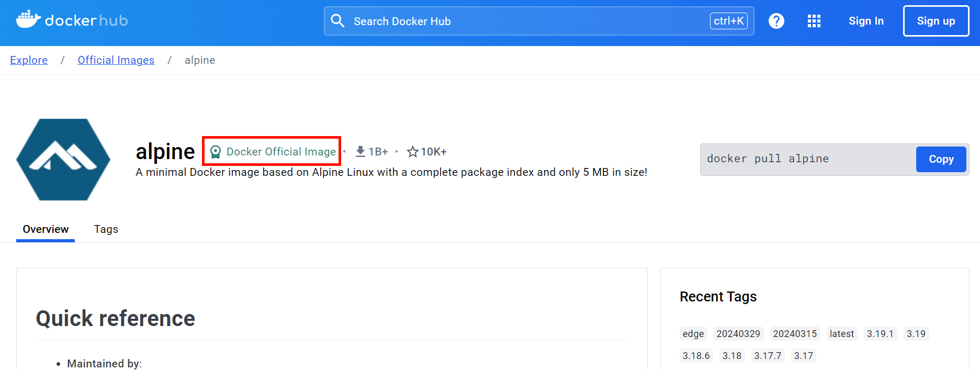980x370 pixels.
Task: Click the docker pull alpine command text
Action: pyautogui.click(x=768, y=159)
